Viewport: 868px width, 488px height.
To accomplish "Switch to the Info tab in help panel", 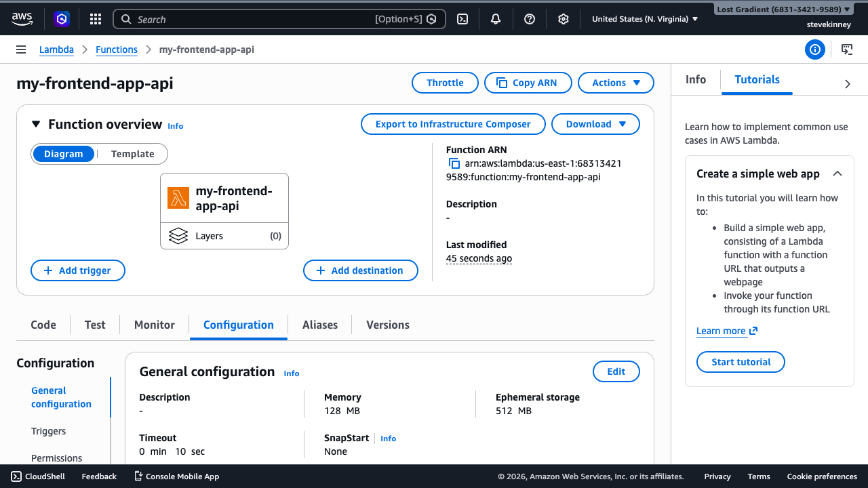I will pos(696,79).
